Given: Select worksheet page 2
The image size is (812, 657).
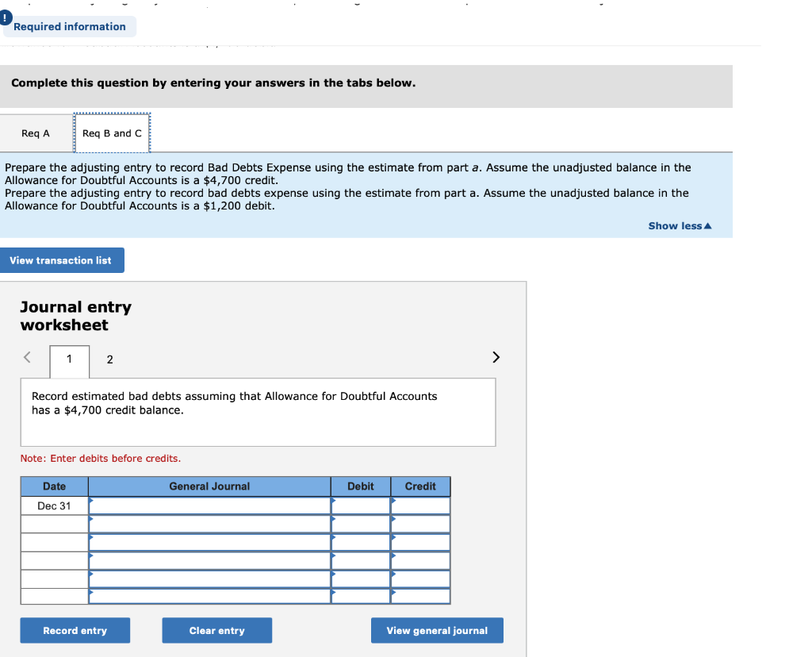Looking at the screenshot, I should coord(109,359).
